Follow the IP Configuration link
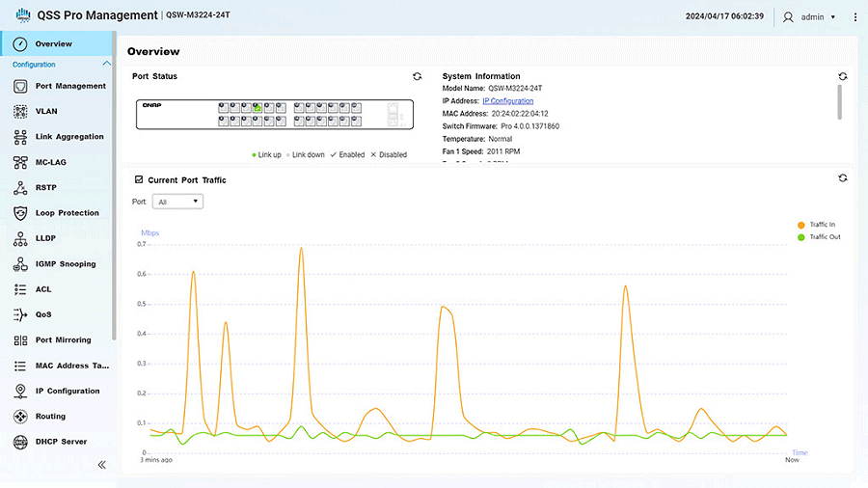868x488 pixels. (507, 101)
